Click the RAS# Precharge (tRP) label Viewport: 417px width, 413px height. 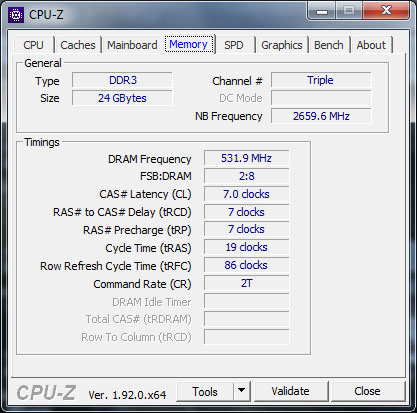click(137, 230)
